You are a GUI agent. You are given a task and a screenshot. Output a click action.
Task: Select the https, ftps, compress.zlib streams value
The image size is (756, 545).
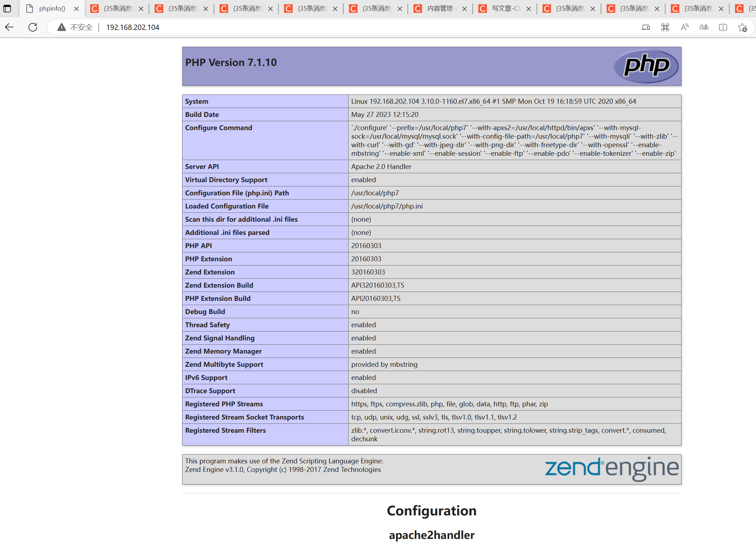449,404
